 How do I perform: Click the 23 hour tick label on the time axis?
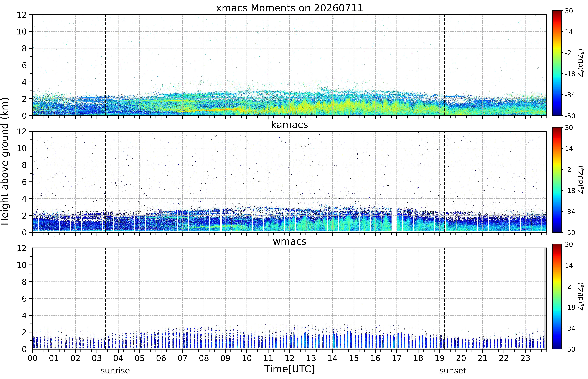pyautogui.click(x=525, y=358)
